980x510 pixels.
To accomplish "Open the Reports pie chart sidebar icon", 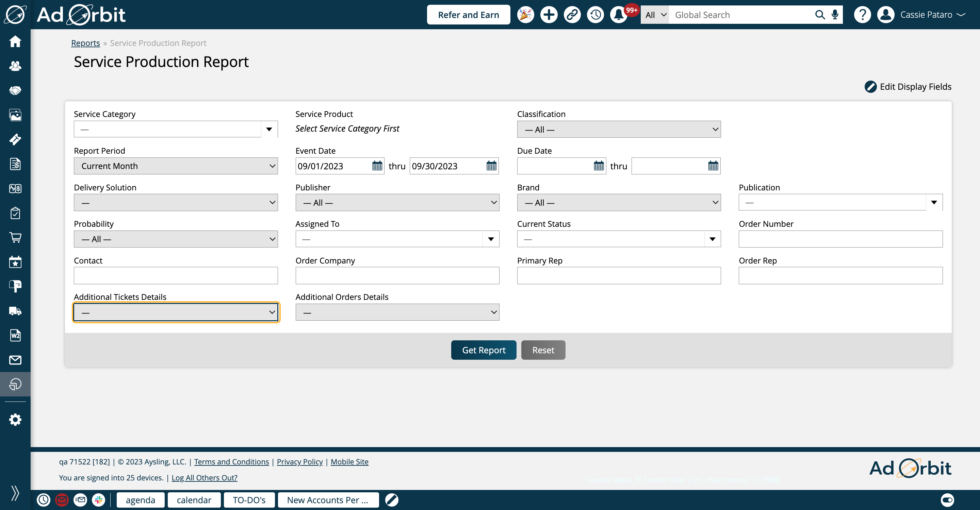I will click(x=15, y=384).
